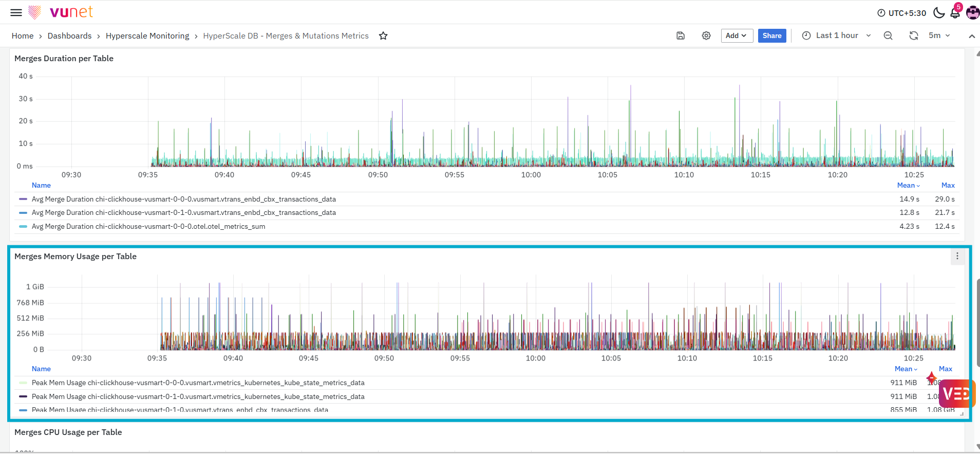
Task: Open the user profile avatar
Action: point(973,12)
